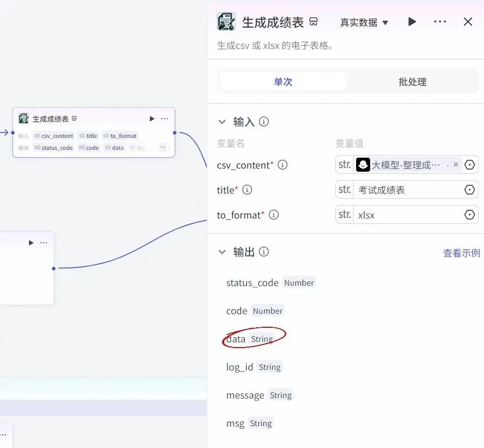Click title input tag on canvas node
Viewport: 484px width, 448px height.
[x=88, y=136]
